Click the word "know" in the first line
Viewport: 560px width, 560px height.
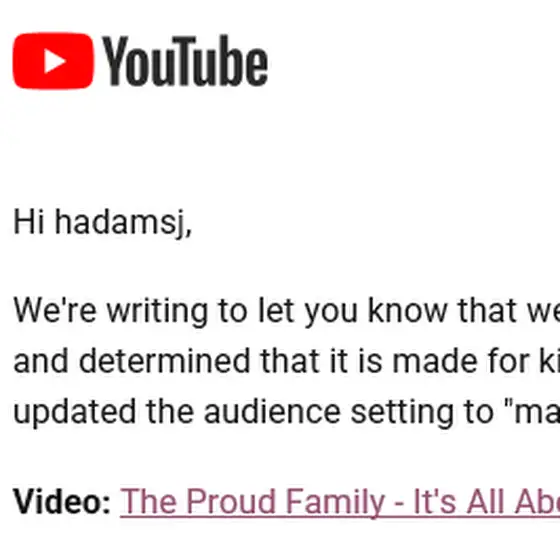point(408,310)
